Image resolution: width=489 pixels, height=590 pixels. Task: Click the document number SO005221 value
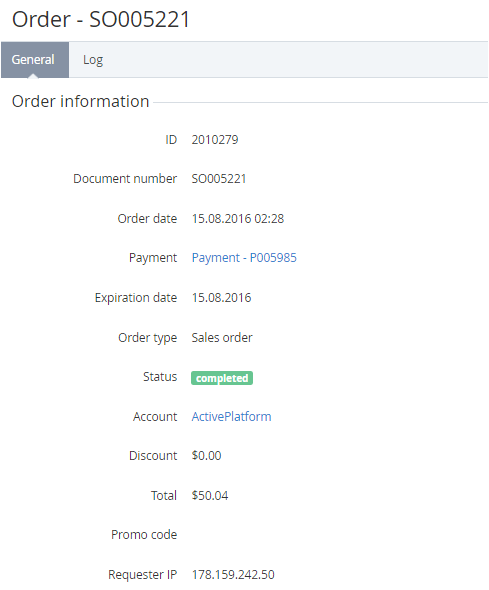point(219,178)
